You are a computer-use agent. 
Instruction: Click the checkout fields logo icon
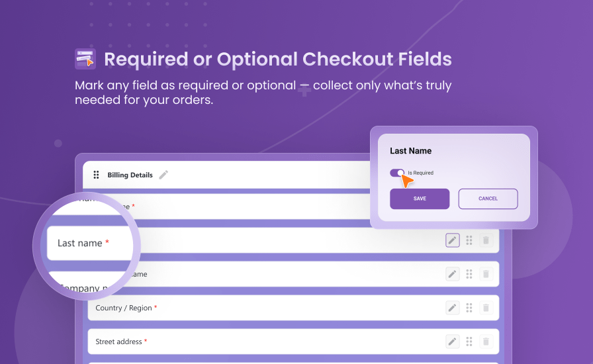point(85,59)
